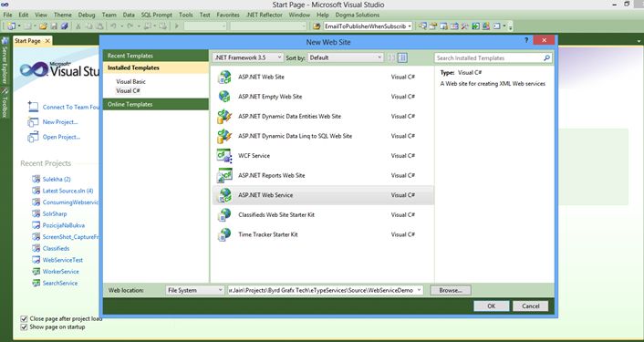Viewport: 644px width, 342px height.
Task: Open the New Project icon dropdown arrow
Action: (19, 26)
